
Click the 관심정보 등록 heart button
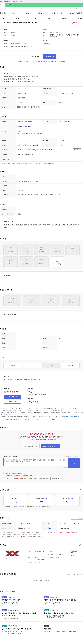point(34,56)
